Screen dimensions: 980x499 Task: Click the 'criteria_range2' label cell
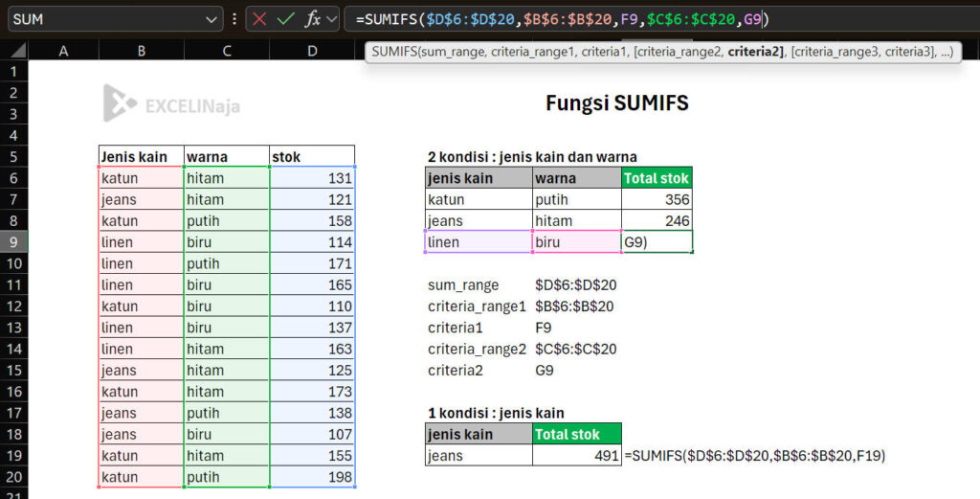tap(477, 349)
